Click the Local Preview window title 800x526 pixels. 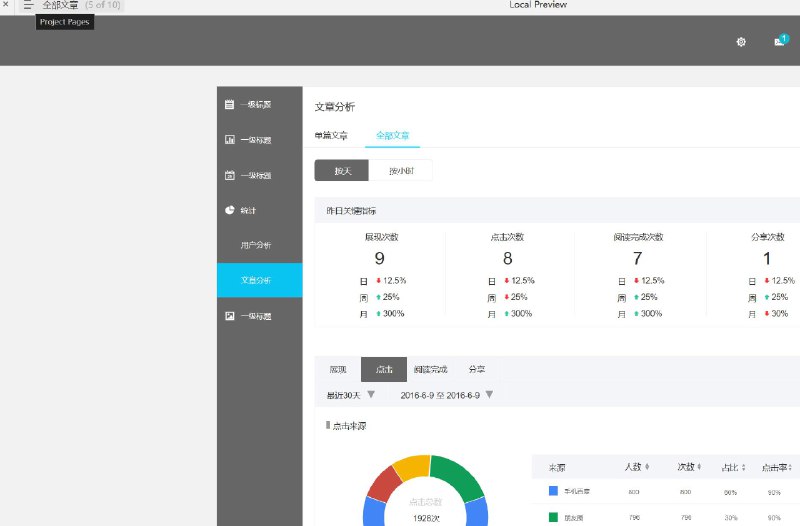538,5
